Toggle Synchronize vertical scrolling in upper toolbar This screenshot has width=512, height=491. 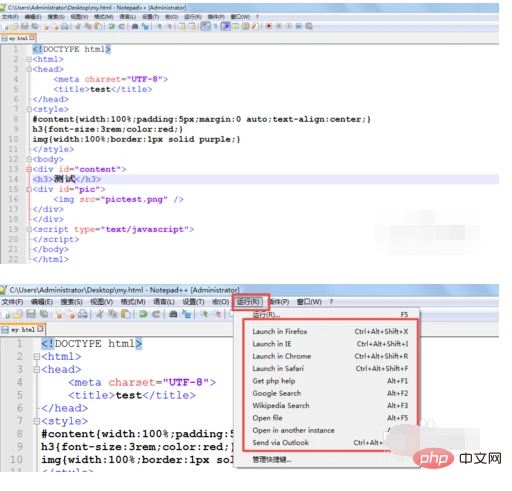click(x=182, y=26)
